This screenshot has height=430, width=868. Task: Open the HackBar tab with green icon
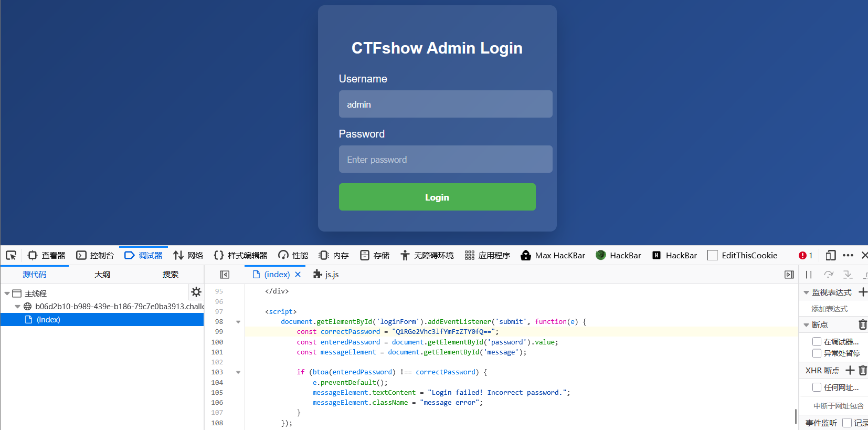coord(619,255)
